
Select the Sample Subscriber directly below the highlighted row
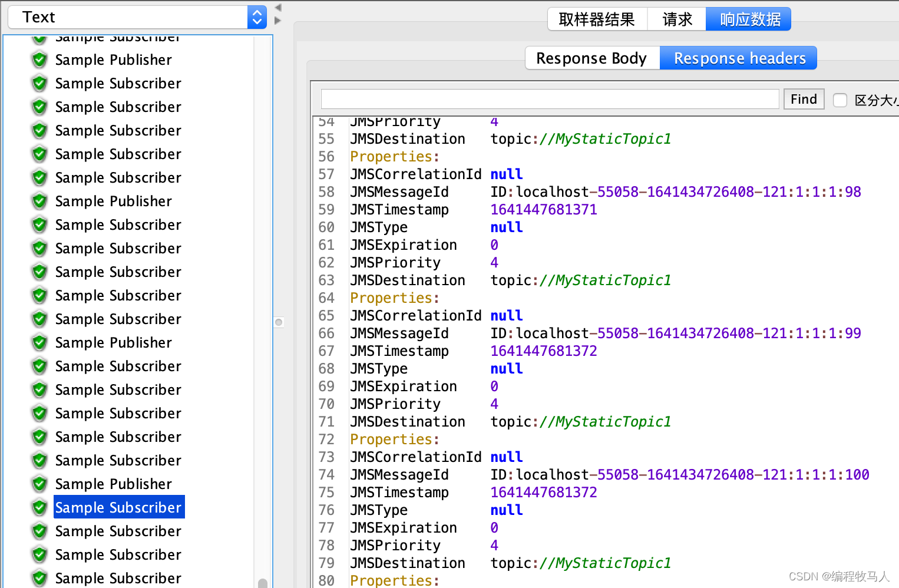pos(118,531)
